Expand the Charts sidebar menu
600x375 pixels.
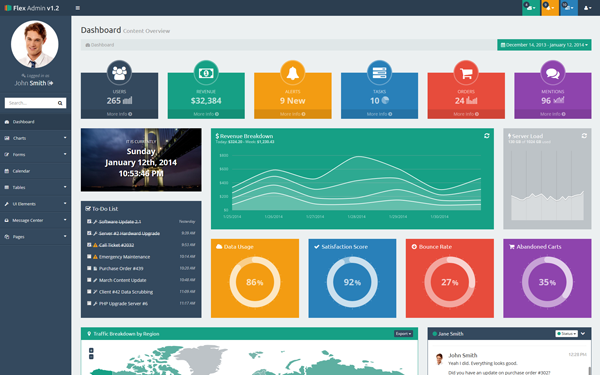click(35, 138)
